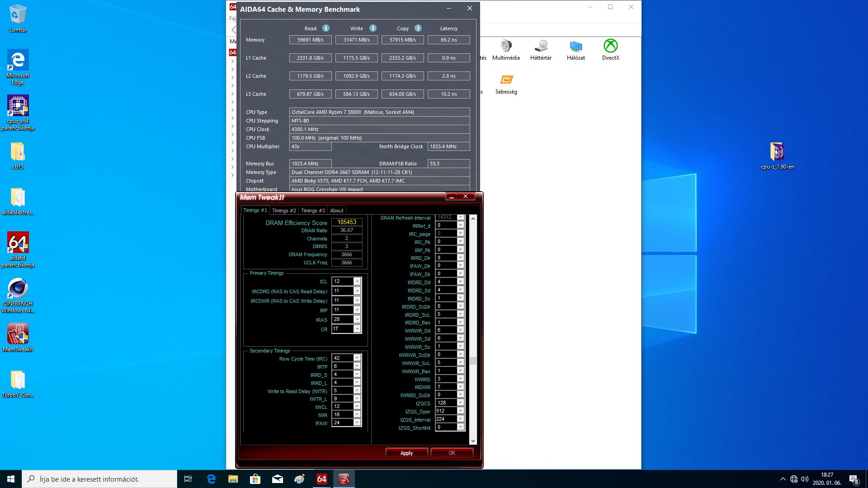The width and height of the screenshot is (868, 488).
Task: Click the Memory Read value 59691 MB/s
Action: (310, 40)
